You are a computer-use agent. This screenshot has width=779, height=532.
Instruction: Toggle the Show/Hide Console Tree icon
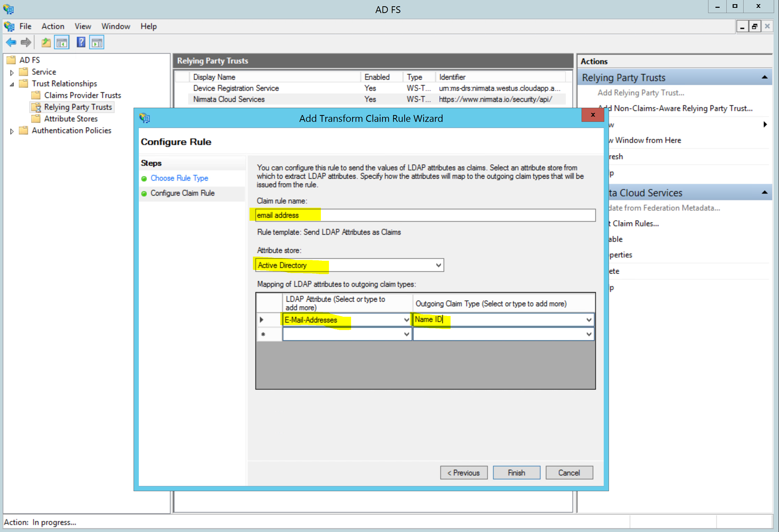coord(62,42)
